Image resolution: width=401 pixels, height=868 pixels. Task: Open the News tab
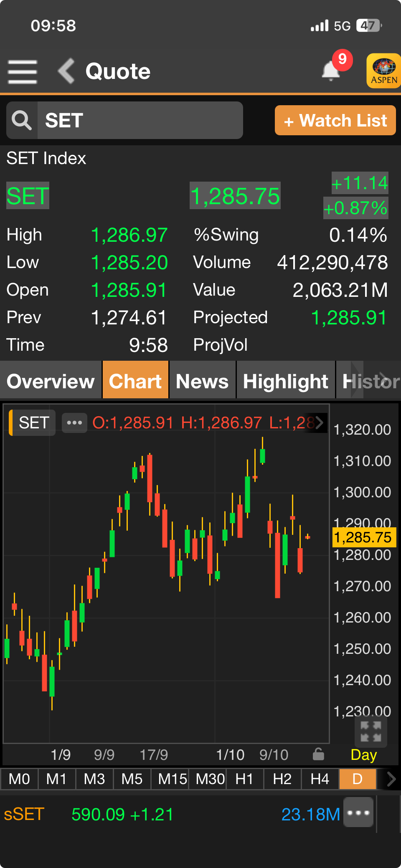pyautogui.click(x=202, y=381)
